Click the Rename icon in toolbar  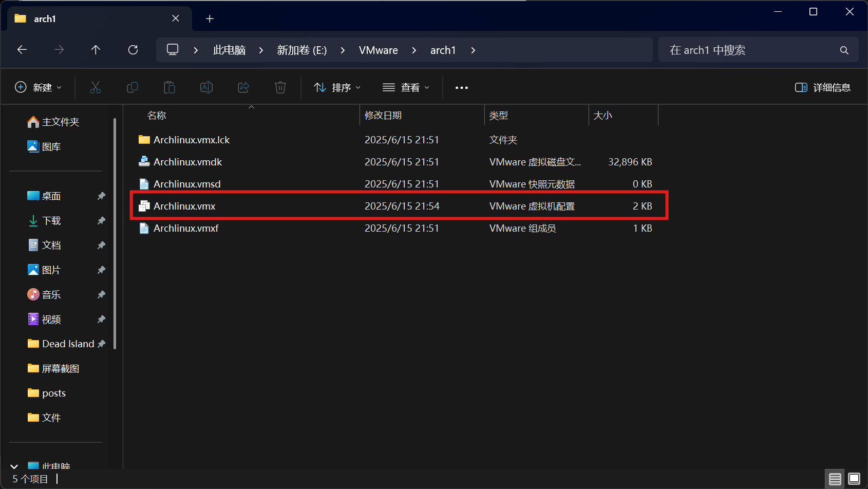(x=206, y=87)
